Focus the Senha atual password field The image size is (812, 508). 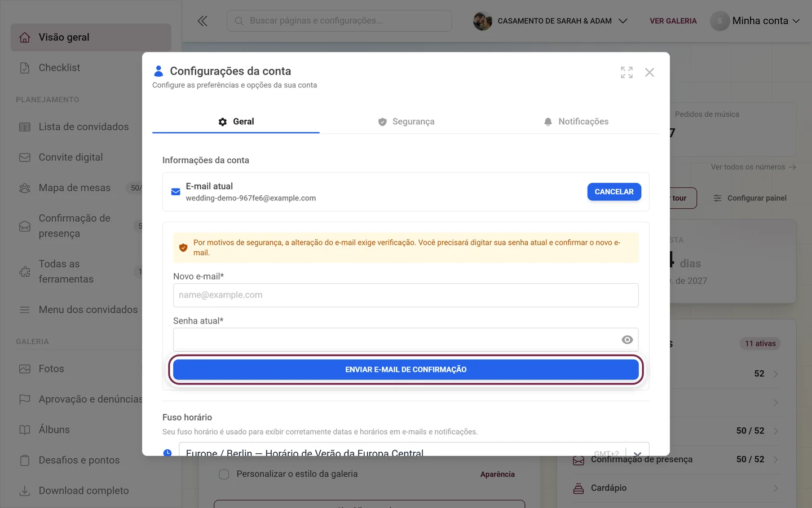click(406, 340)
